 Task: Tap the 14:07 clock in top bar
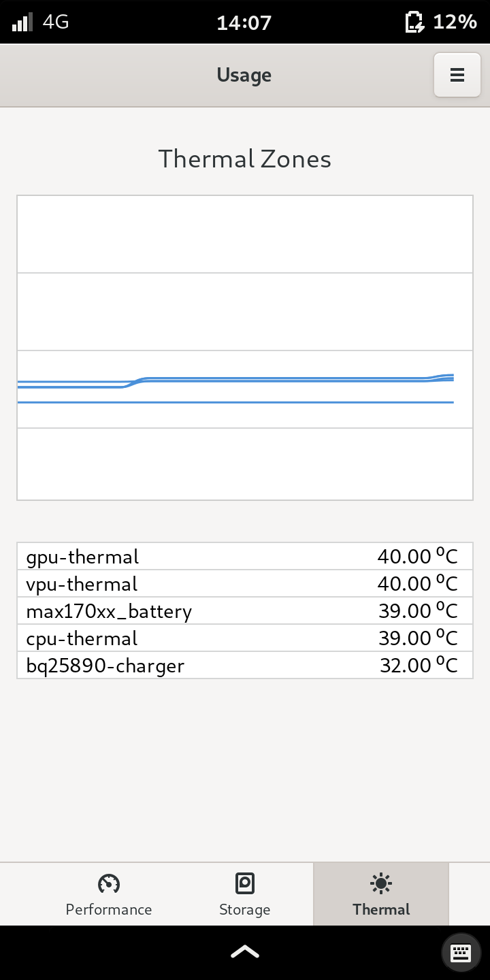(244, 22)
